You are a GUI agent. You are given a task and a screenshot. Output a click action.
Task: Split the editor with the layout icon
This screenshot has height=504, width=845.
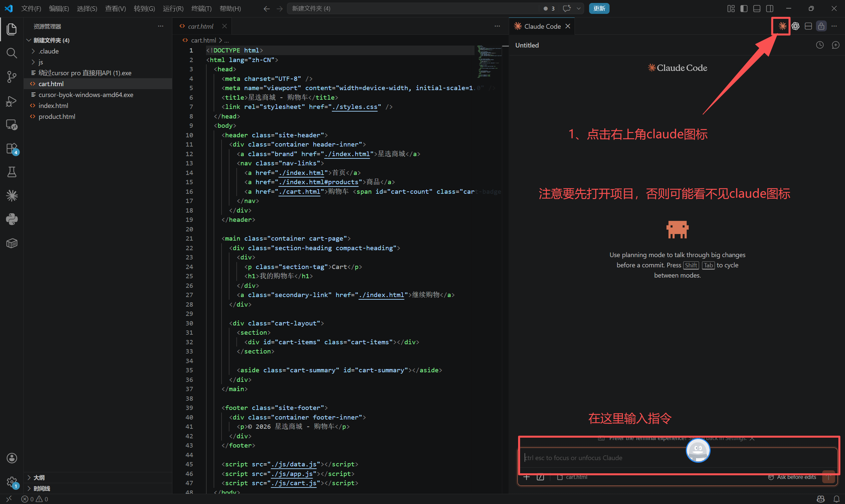[x=808, y=26]
